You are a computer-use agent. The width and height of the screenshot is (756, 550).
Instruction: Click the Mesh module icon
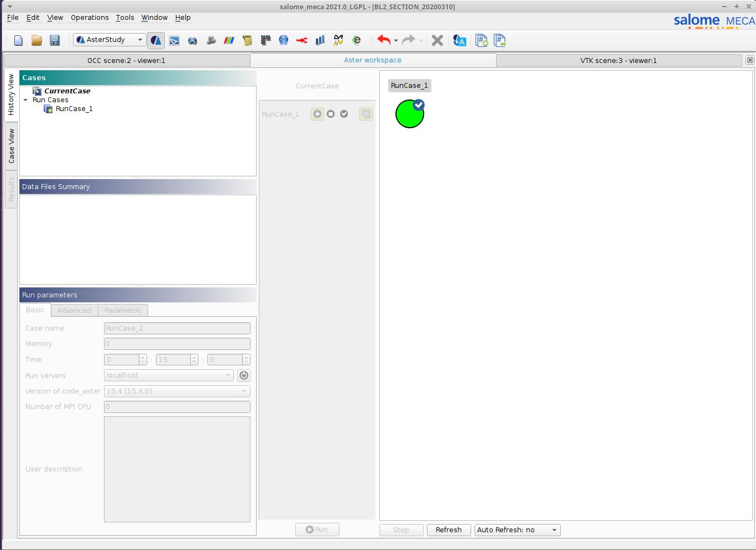pos(211,40)
